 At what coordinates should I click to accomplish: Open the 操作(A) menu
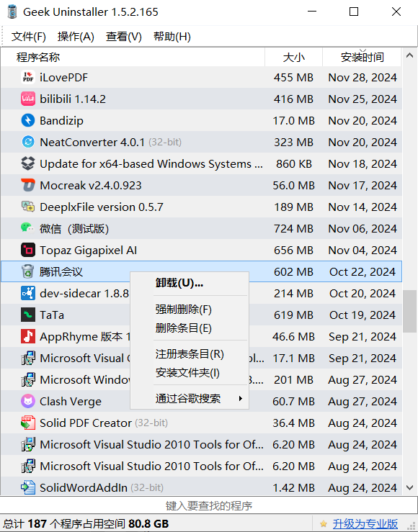pyautogui.click(x=76, y=36)
